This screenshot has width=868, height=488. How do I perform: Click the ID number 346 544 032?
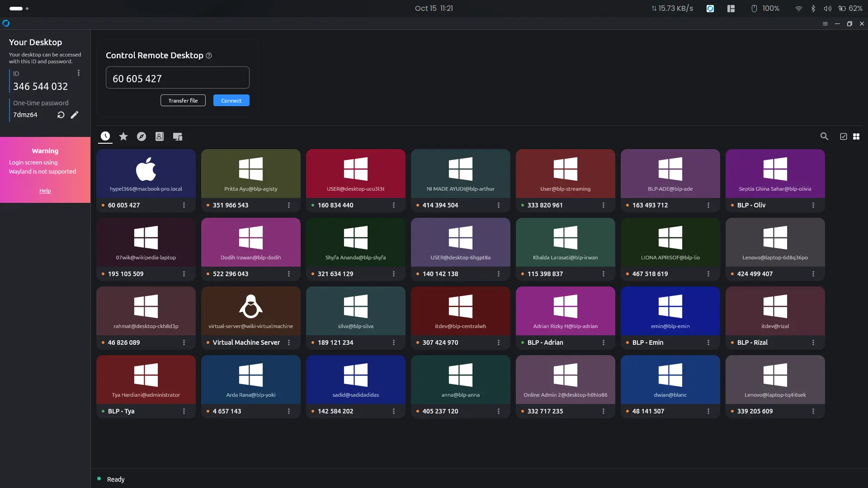click(x=40, y=87)
